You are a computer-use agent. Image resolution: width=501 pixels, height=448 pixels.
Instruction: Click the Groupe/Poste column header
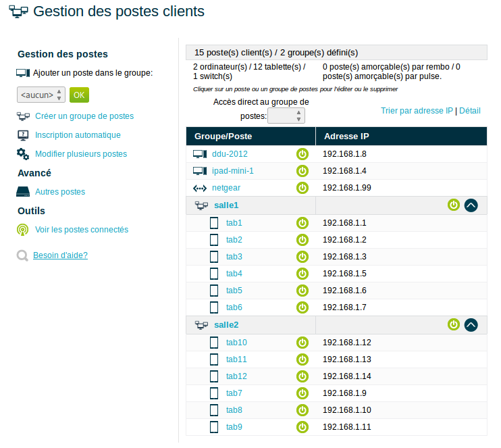[250, 136]
